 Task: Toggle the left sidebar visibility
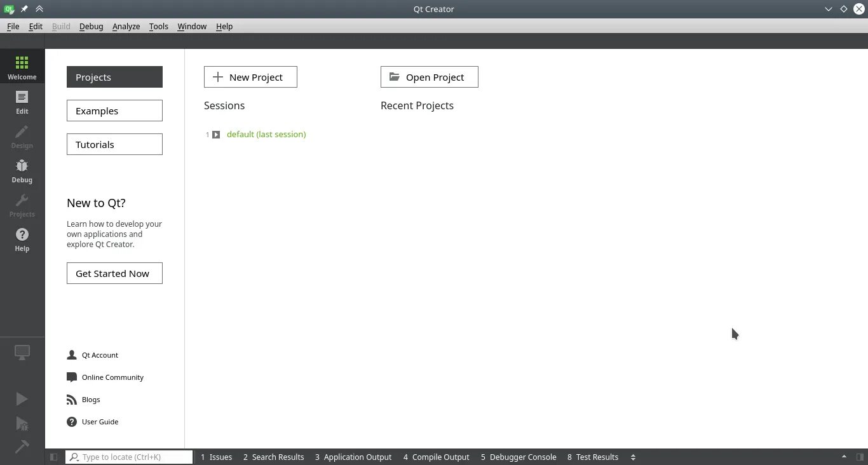[x=54, y=457]
